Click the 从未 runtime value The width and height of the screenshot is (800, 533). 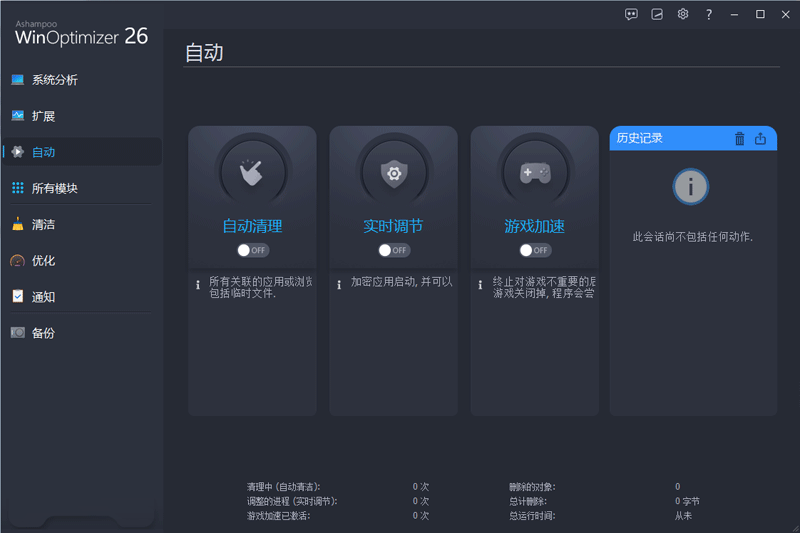tap(683, 516)
